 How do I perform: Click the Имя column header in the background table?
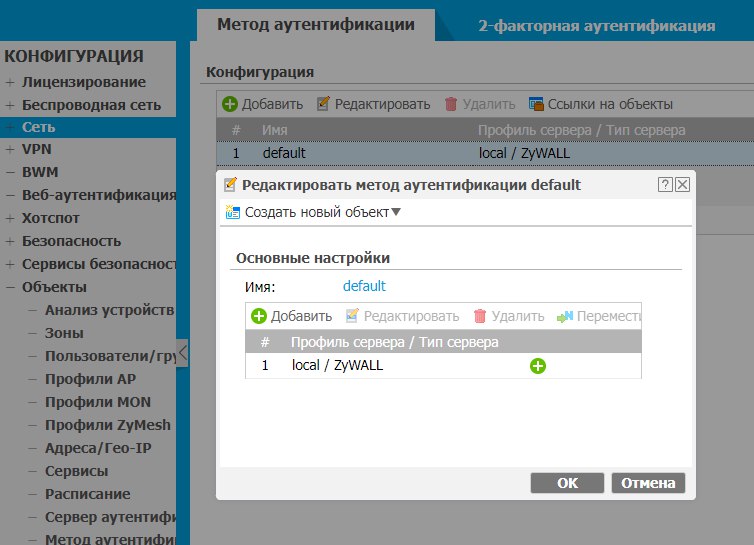[275, 130]
